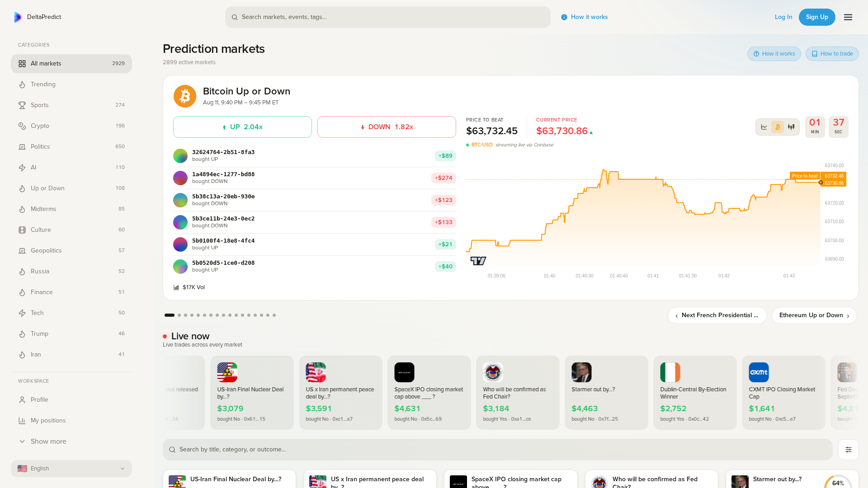The image size is (868, 488).
Task: Click avatar of trader 5b3ce11b-24e3-0ec2
Action: click(x=180, y=222)
